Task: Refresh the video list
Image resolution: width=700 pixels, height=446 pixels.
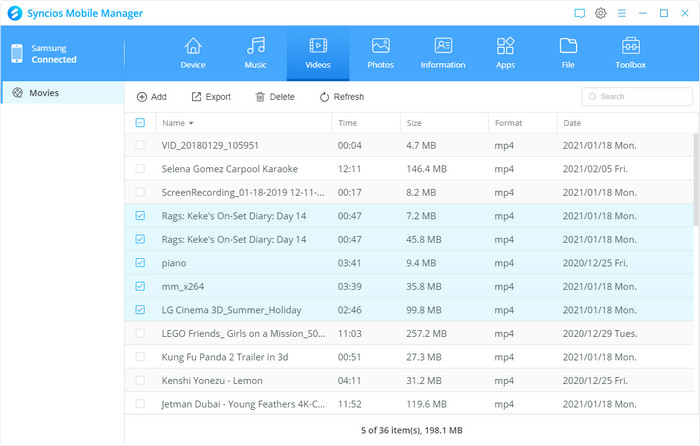Action: [342, 97]
